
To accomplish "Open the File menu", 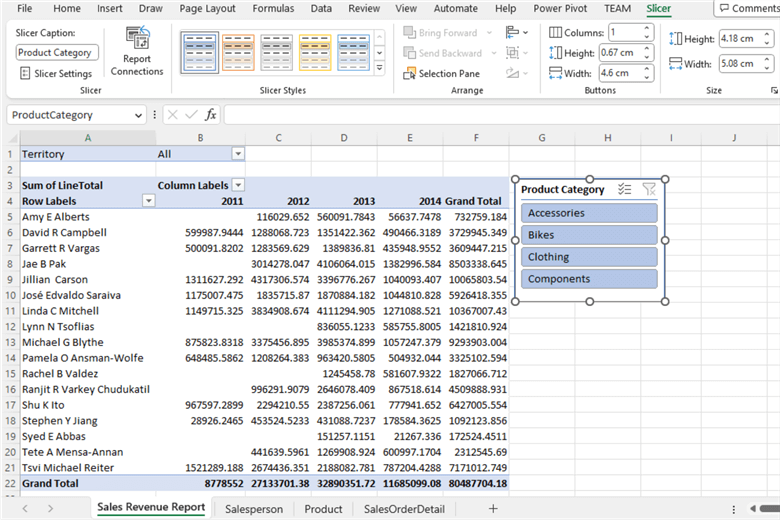I will pyautogui.click(x=24, y=8).
